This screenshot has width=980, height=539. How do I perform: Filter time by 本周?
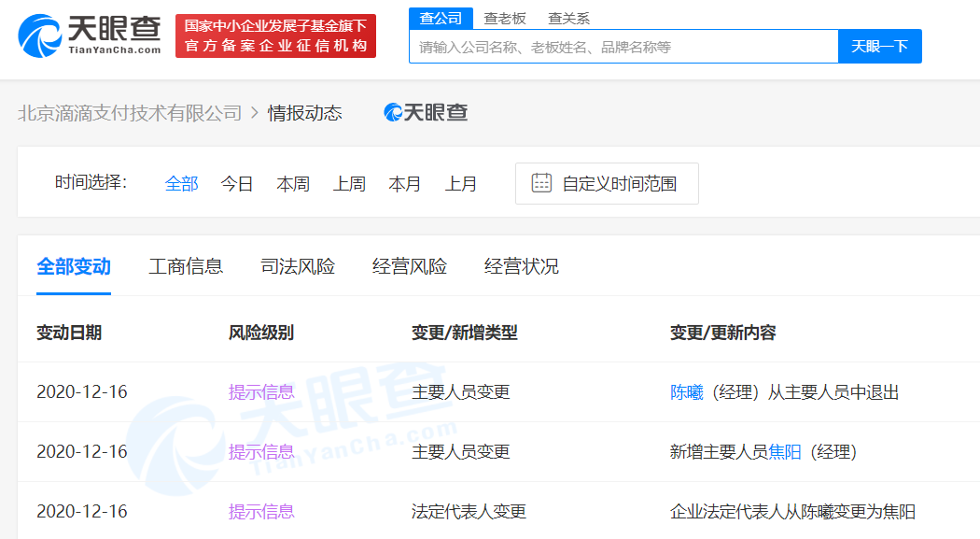pos(293,184)
